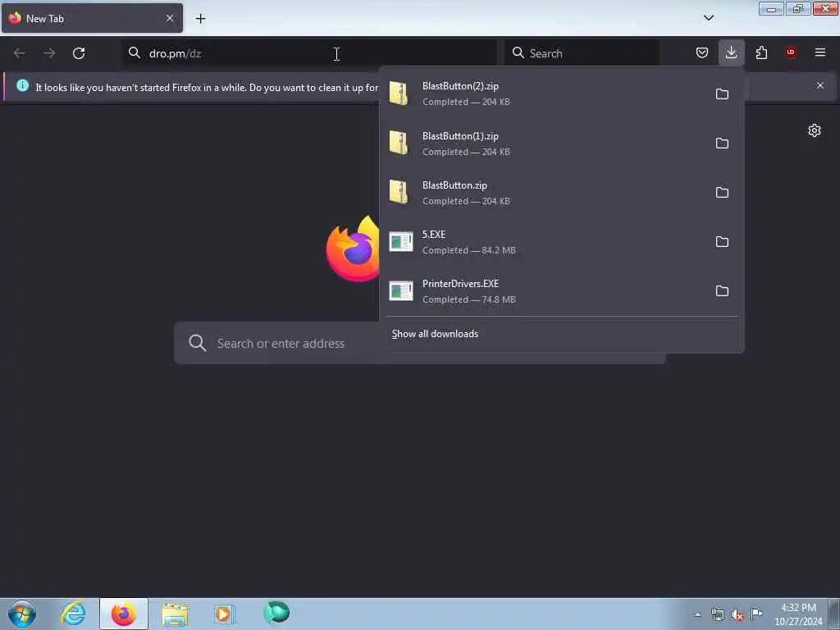Open Windows Media Player from taskbar
The width and height of the screenshot is (840, 630).
tap(225, 614)
